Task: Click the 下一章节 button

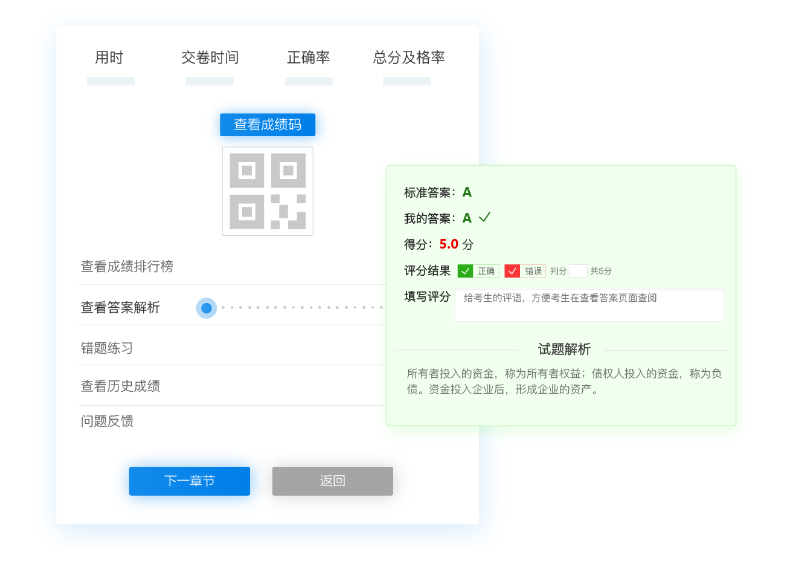Action: tap(189, 481)
